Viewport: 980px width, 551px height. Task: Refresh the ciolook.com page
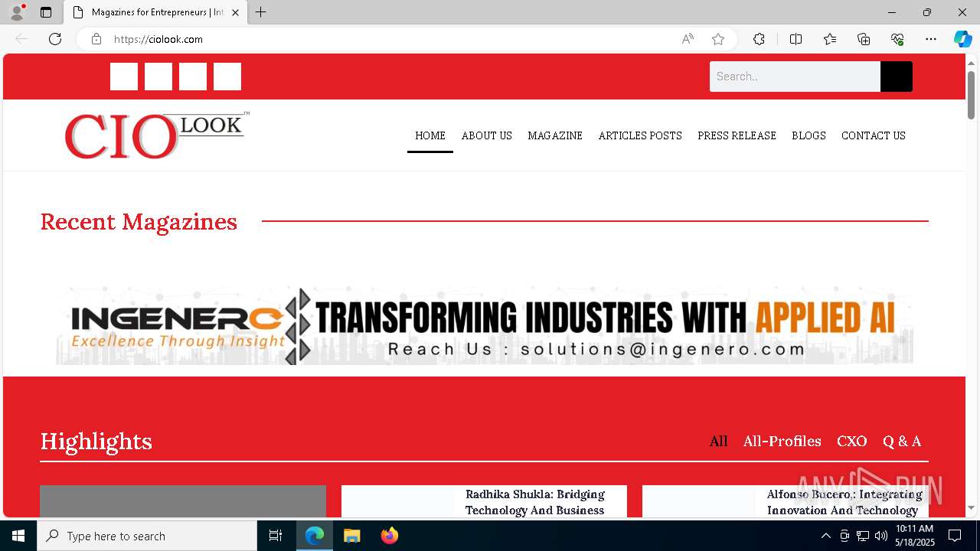(55, 39)
